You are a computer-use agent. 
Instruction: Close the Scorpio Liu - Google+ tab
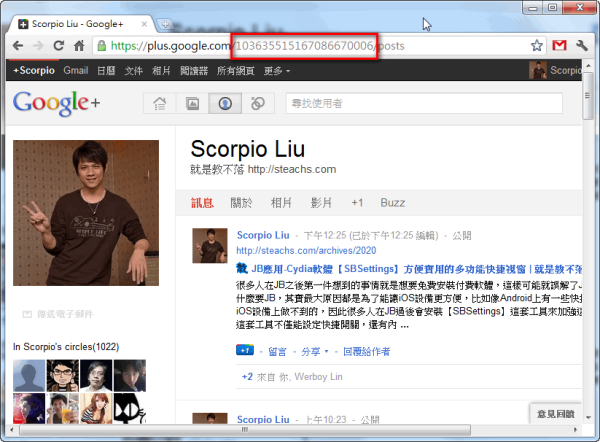[x=144, y=24]
